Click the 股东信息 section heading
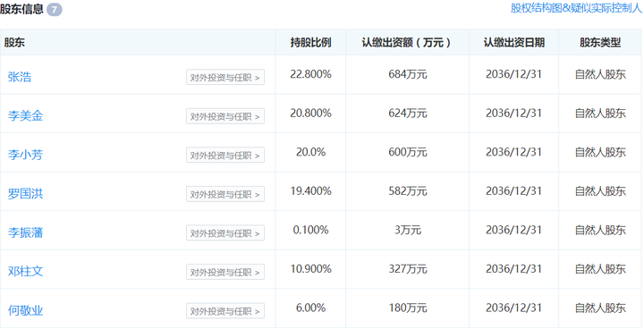Screen dimensions: 644x329 pos(21,9)
